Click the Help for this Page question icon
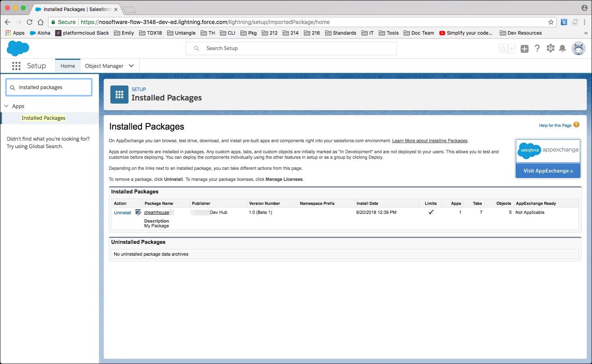Image resolution: width=592 pixels, height=364 pixels. (576, 124)
